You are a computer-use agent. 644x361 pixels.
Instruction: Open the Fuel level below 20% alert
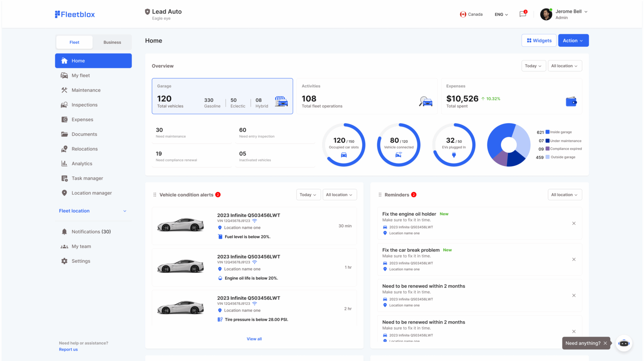[x=254, y=226]
